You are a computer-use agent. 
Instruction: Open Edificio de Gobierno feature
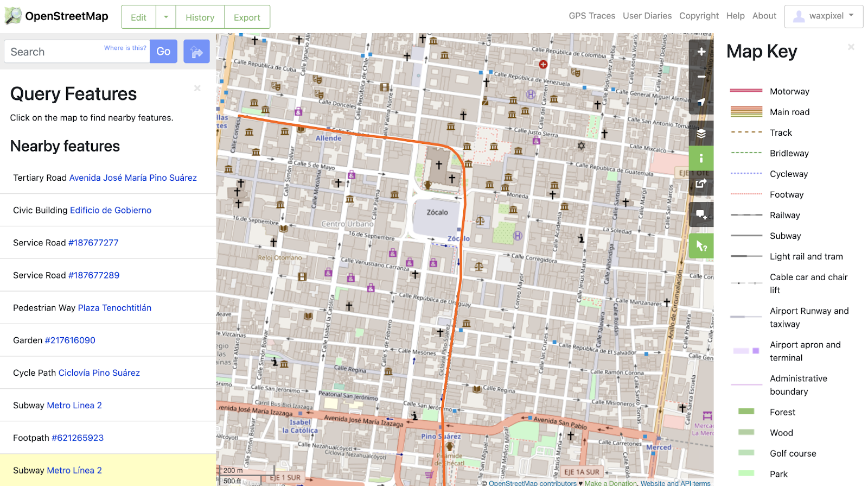coord(111,210)
